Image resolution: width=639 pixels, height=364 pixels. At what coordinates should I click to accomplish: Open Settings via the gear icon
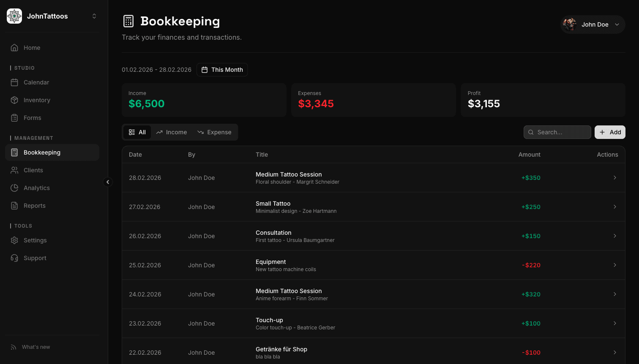tap(14, 240)
